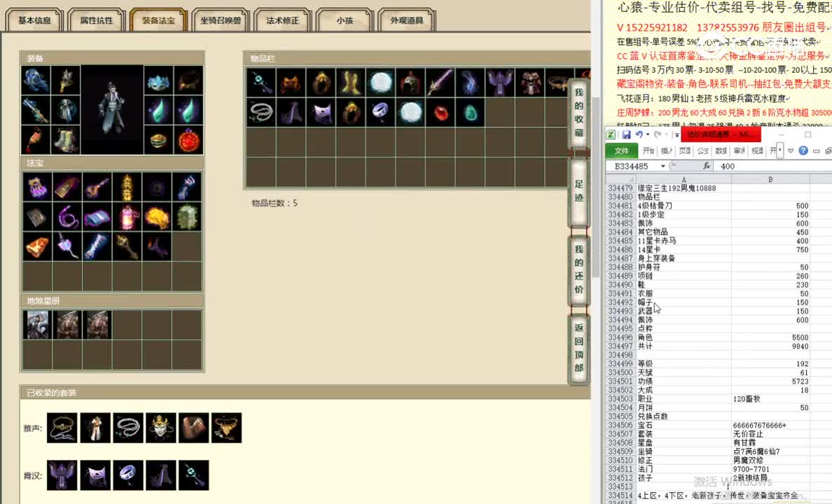Expand the Redo dropdown arrow in Excel
The image size is (832, 504).
(x=665, y=134)
